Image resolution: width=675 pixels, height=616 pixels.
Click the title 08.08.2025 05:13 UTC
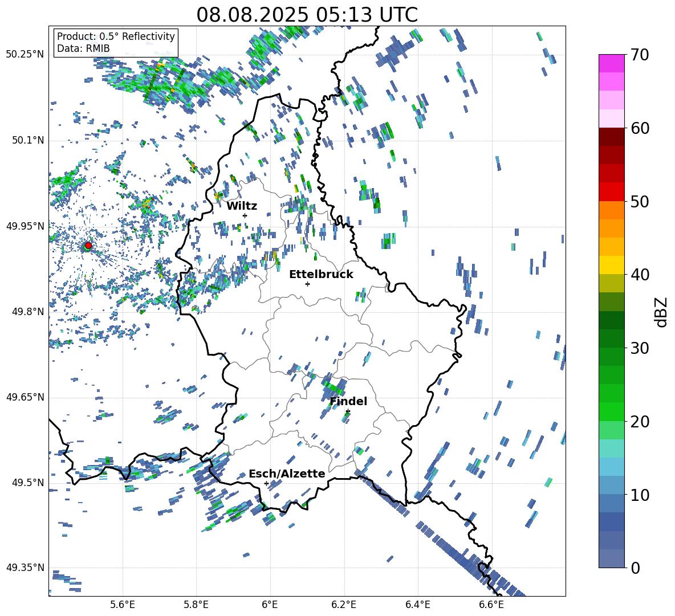[307, 15]
